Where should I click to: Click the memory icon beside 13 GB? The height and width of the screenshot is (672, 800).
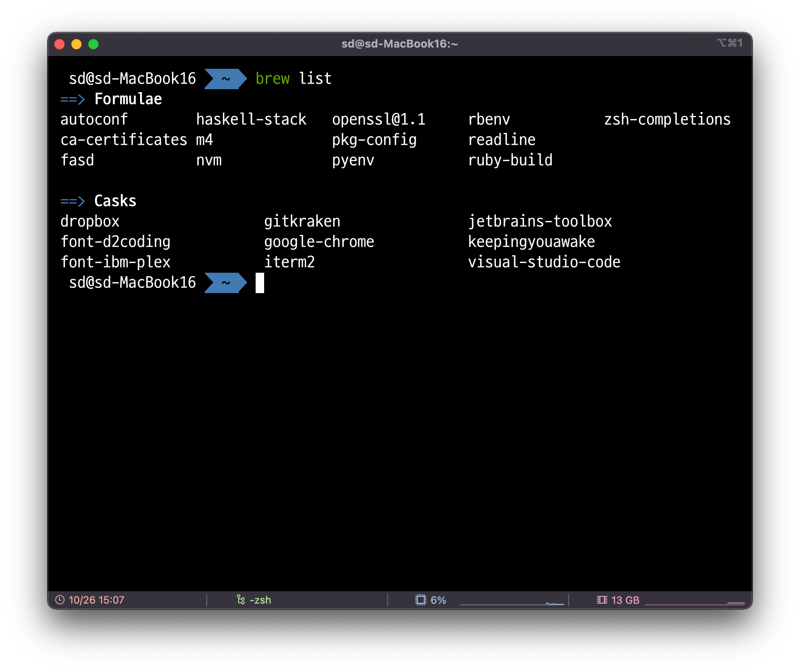[602, 600]
